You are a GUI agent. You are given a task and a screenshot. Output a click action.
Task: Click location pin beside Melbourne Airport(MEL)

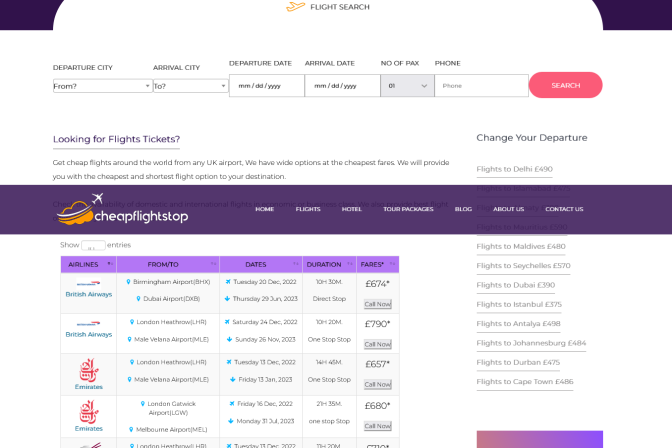click(x=131, y=429)
